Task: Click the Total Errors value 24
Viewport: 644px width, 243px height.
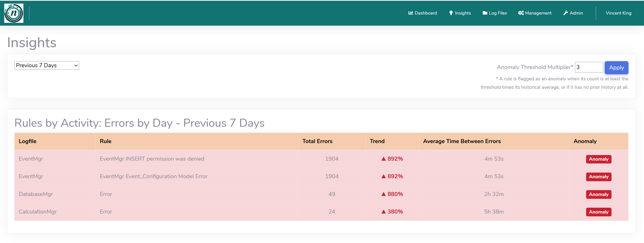Action: coord(332,212)
